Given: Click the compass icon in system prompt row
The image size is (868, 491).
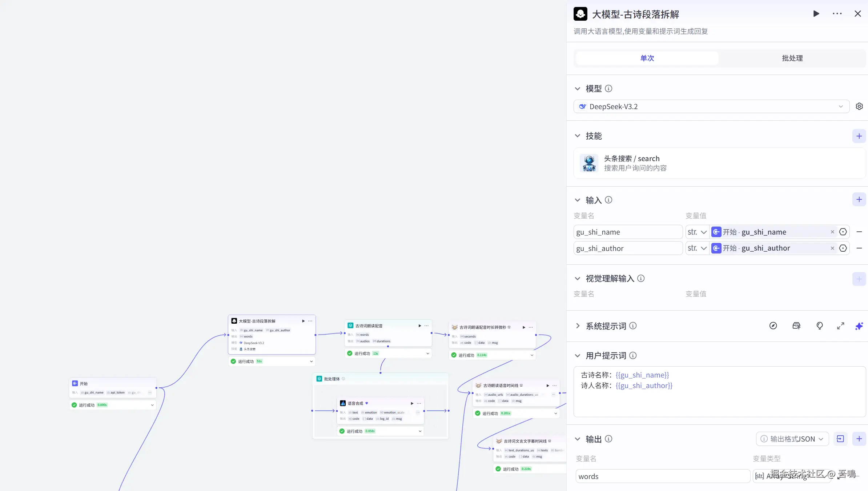Looking at the screenshot, I should [x=773, y=326].
